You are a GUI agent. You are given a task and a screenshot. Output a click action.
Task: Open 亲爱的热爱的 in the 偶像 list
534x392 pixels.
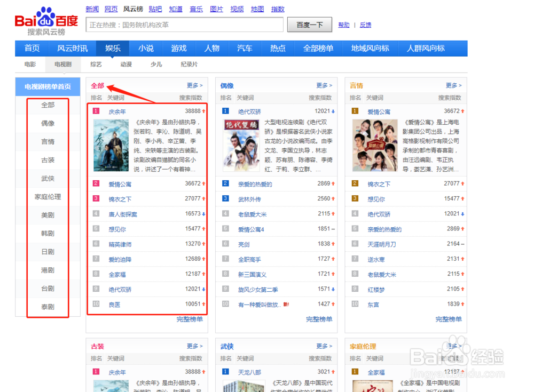pos(255,185)
